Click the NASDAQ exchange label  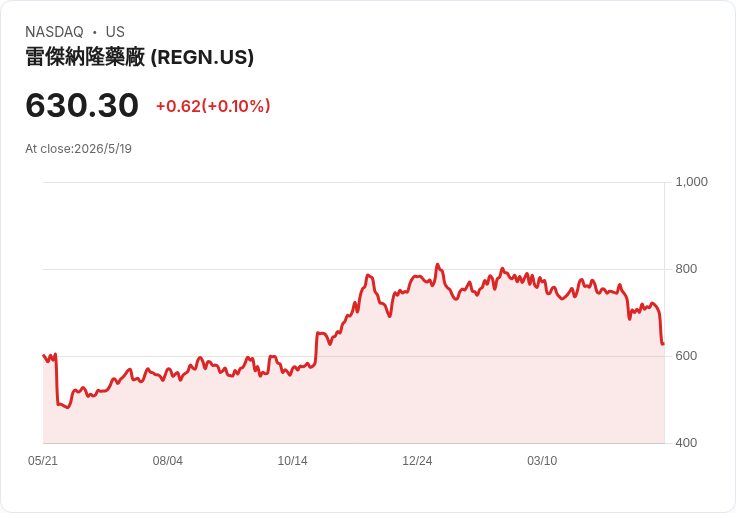pyautogui.click(x=54, y=32)
